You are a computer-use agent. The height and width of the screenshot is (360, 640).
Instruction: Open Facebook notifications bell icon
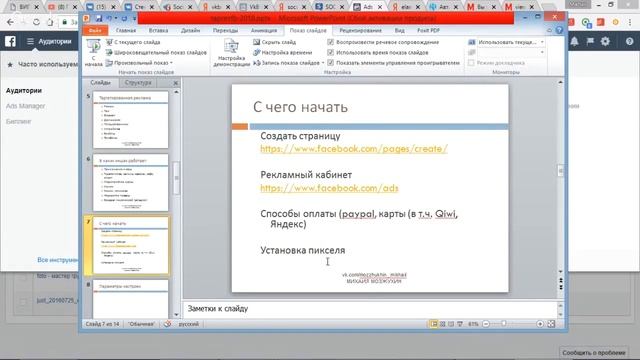(x=574, y=41)
